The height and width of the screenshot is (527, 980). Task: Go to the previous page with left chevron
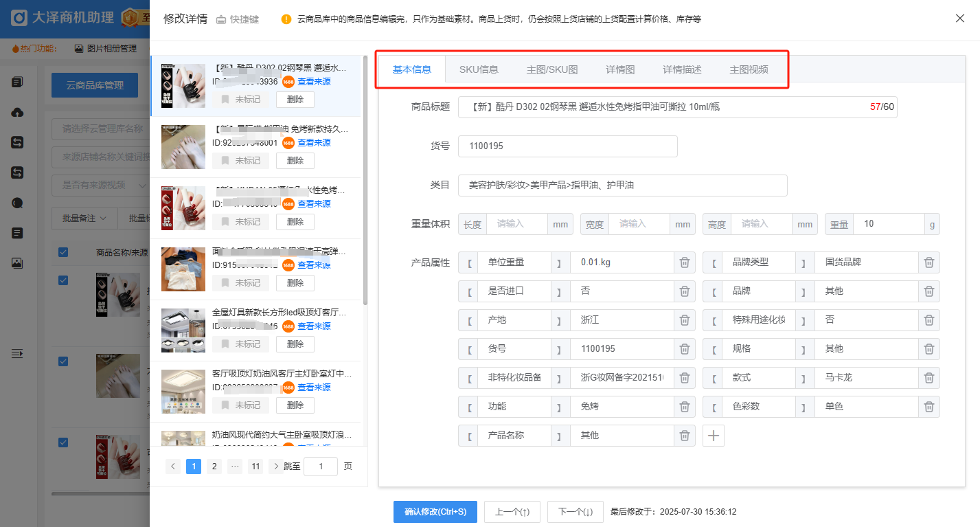[173, 467]
